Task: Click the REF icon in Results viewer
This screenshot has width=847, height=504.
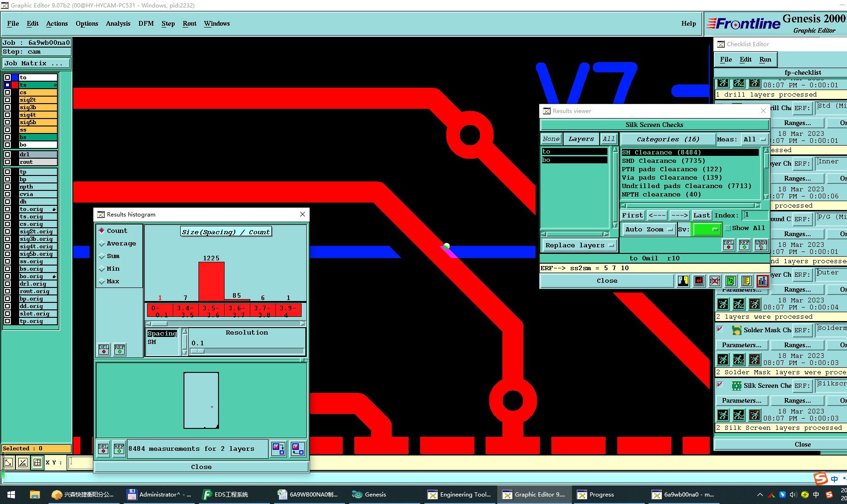Action: 744,245
